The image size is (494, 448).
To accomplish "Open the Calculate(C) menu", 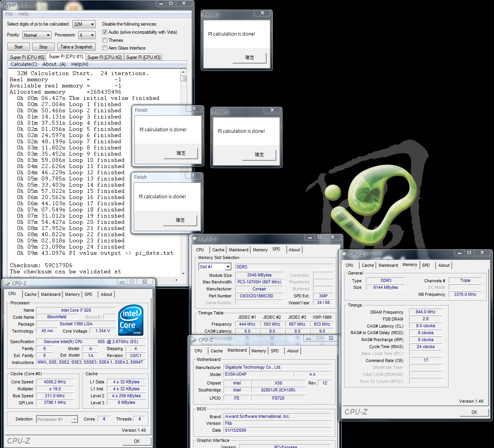I will point(24,64).
